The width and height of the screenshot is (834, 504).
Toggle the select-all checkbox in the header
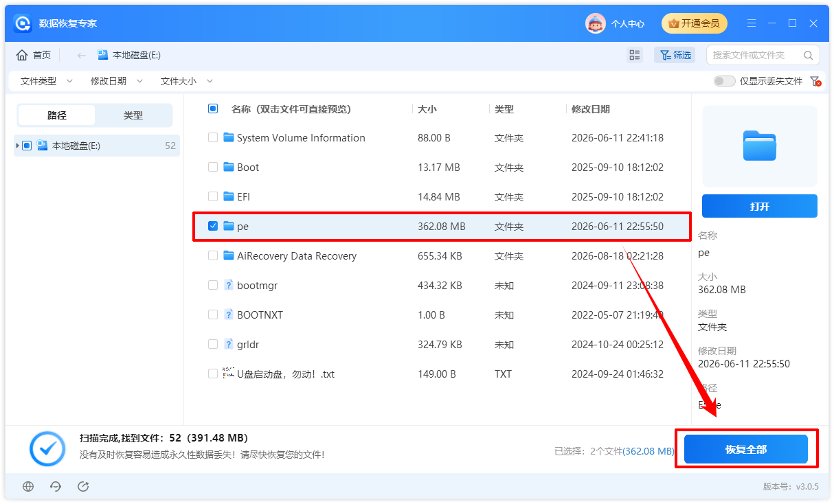pyautogui.click(x=213, y=108)
